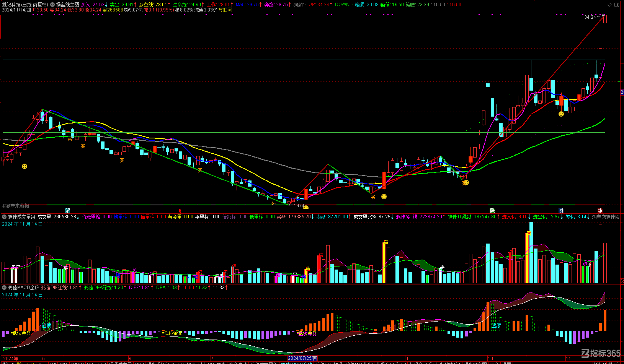624x364 pixels.
Task: Click the square window icon at top right
Action: (617, 5)
